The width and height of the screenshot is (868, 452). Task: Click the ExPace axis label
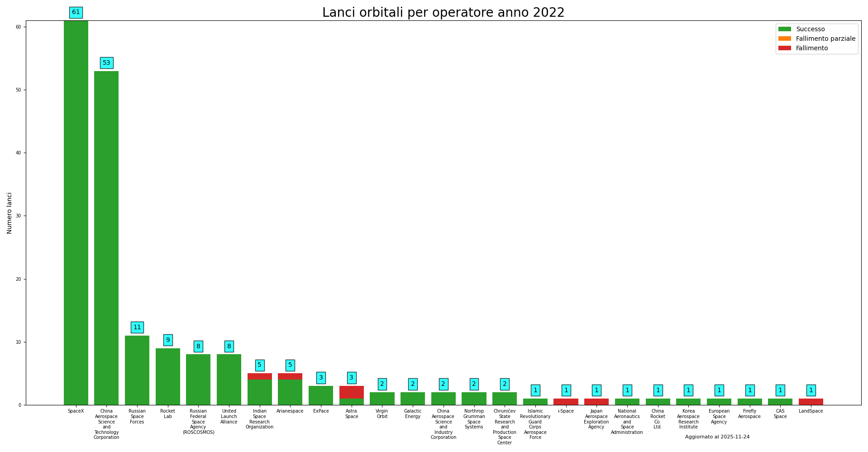click(321, 411)
